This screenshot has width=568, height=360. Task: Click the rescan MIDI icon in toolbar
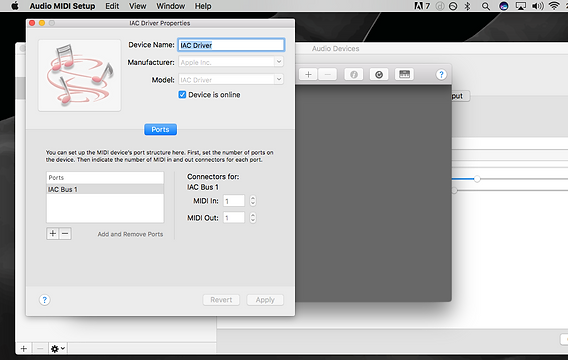(379, 75)
